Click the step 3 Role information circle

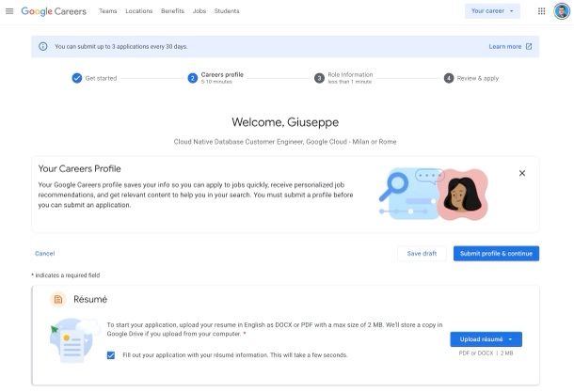point(319,78)
